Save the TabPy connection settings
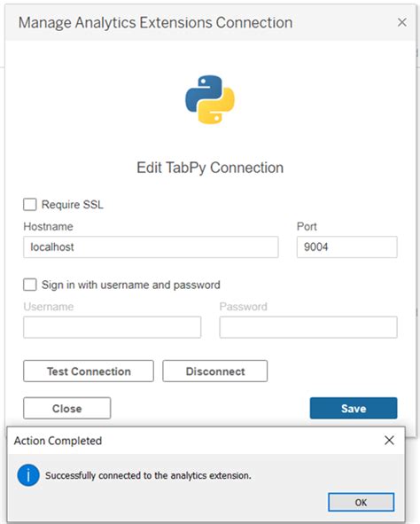This screenshot has height=524, width=420. (354, 408)
